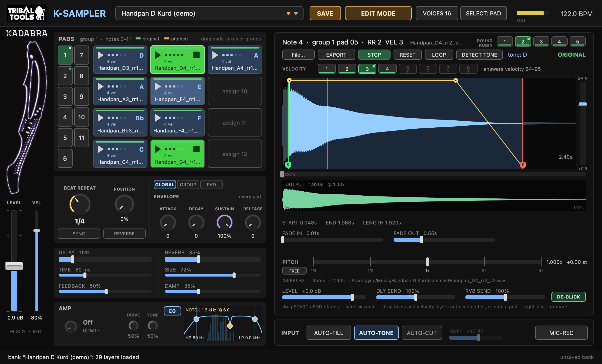This screenshot has width=602, height=364.
Task: Play the Handpan_A4 pad sample
Action: click(x=215, y=55)
